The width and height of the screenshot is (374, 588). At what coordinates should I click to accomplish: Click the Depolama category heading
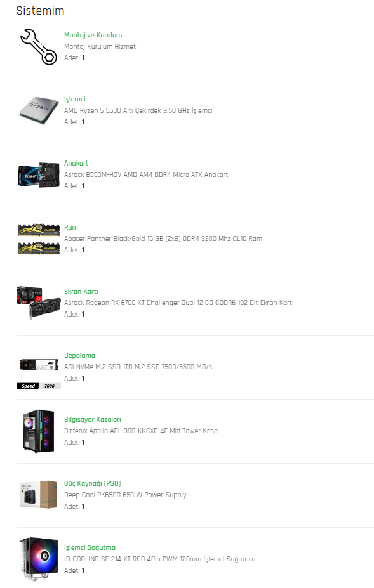tap(79, 355)
